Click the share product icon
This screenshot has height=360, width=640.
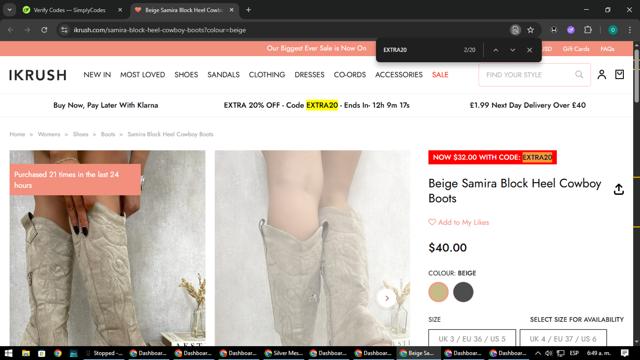tap(619, 189)
